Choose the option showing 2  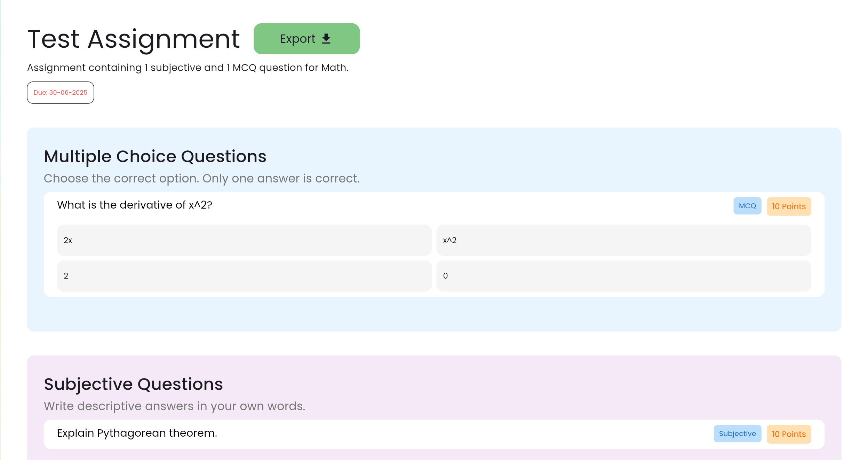pos(244,276)
